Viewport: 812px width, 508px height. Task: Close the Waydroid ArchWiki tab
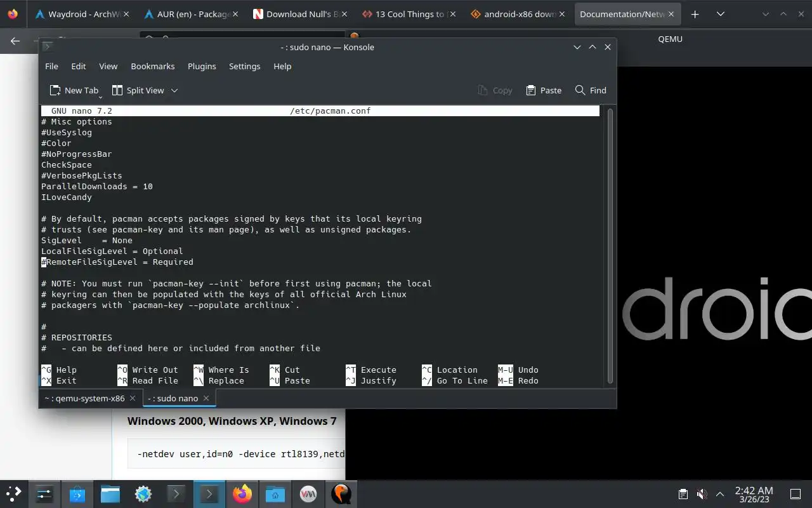tap(127, 14)
